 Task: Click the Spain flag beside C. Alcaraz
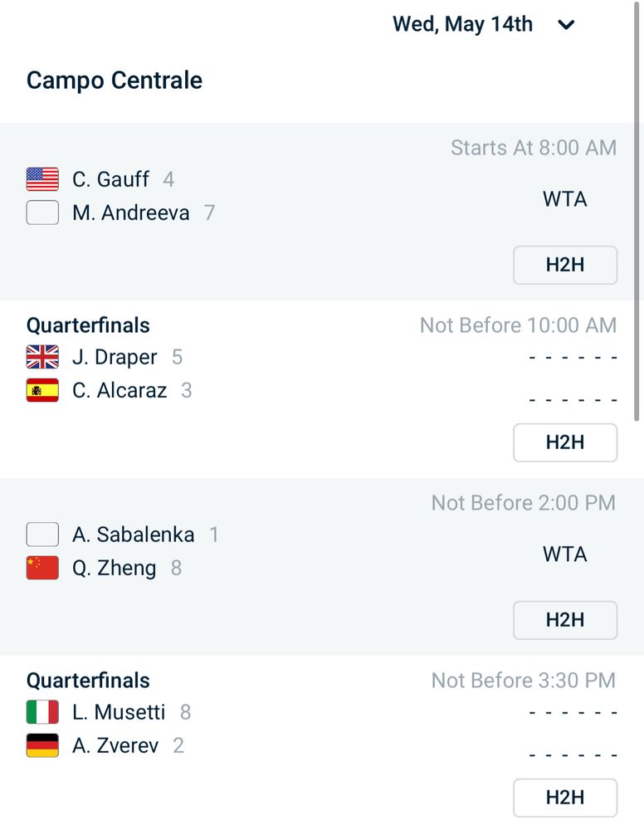[x=42, y=390]
